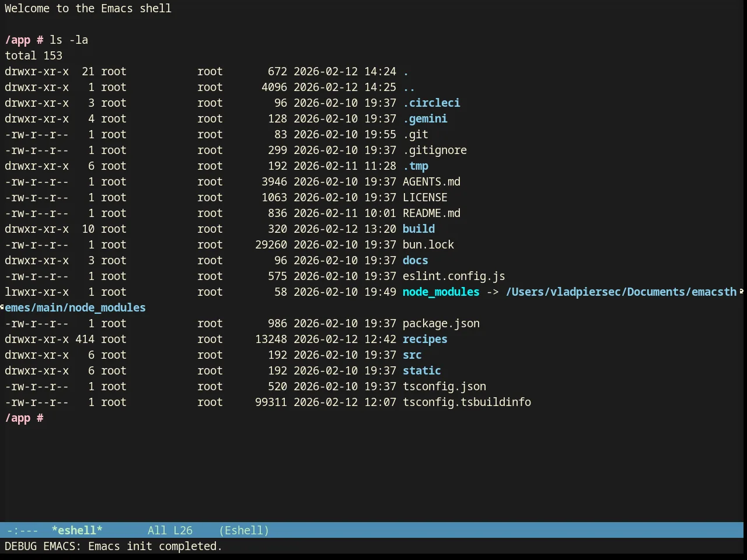Image resolution: width=747 pixels, height=560 pixels.
Task: Click the *eshell* buffer name in mode line
Action: (x=77, y=530)
